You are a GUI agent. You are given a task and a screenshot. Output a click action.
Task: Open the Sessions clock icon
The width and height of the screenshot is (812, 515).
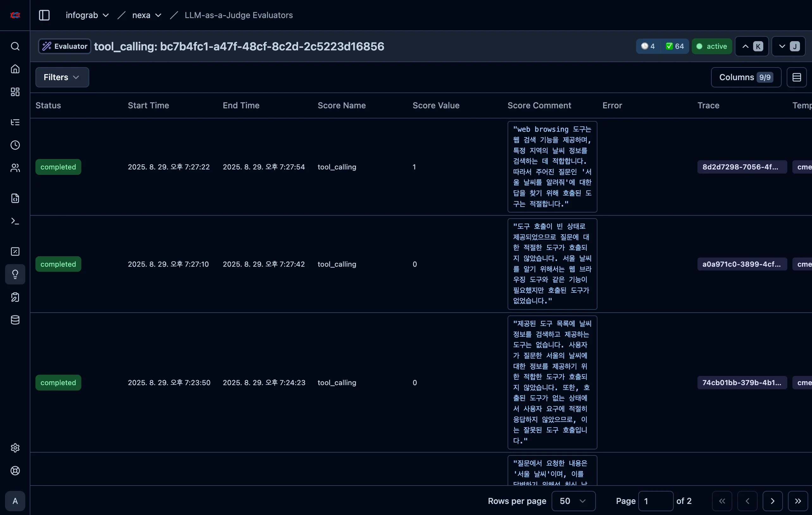coord(15,145)
